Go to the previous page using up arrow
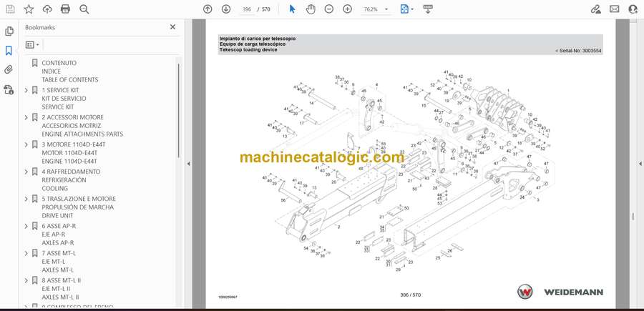Screen dimensions: 644x311 (x=208, y=9)
